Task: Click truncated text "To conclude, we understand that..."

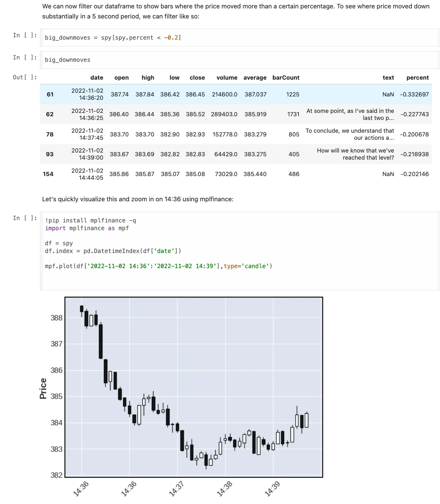Action: click(x=350, y=134)
